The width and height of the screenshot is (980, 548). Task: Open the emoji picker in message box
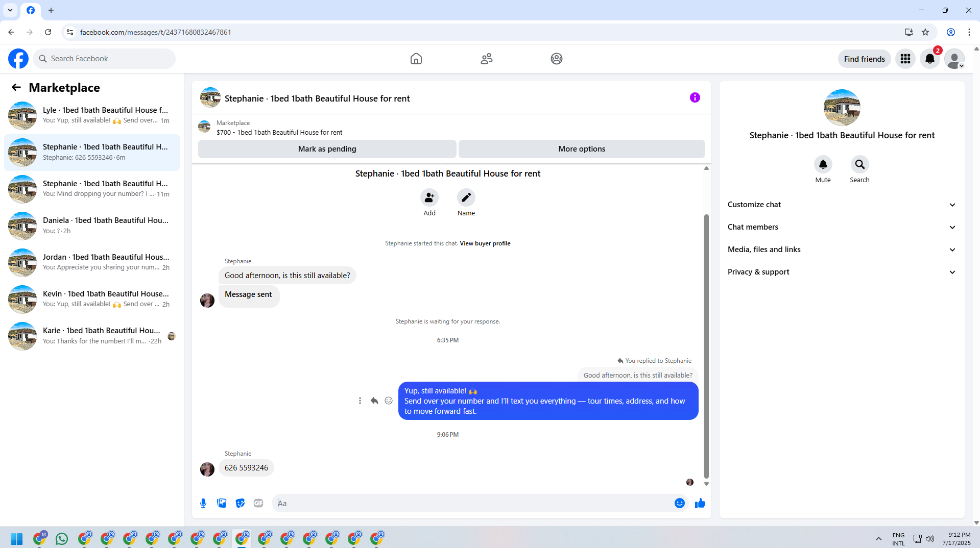[680, 503]
